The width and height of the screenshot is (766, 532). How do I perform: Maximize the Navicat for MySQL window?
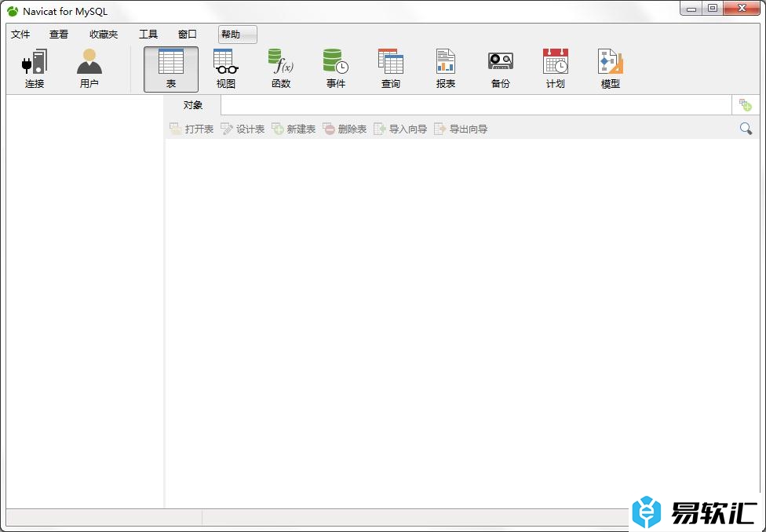point(713,9)
